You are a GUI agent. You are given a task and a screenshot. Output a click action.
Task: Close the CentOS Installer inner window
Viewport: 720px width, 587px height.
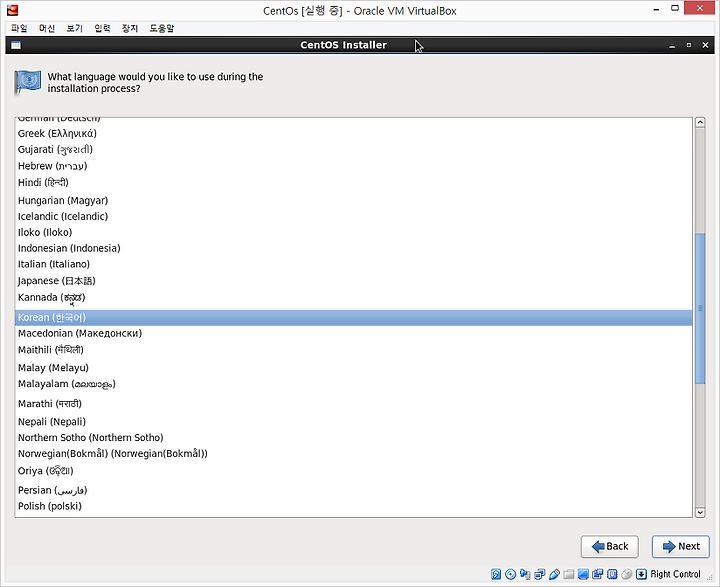[705, 45]
